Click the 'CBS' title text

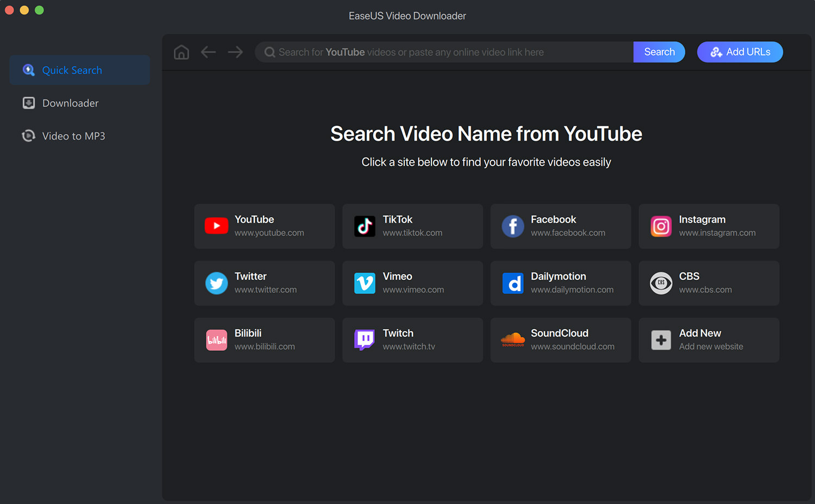[x=689, y=276]
